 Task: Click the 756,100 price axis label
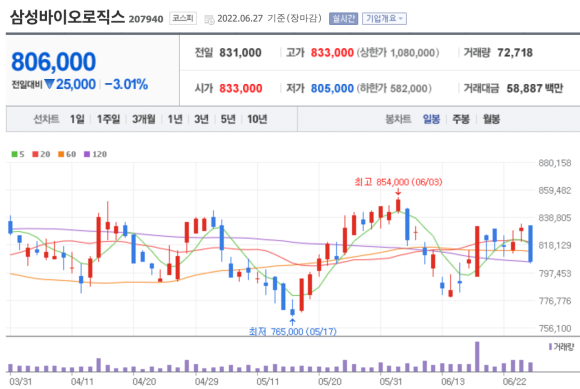tap(555, 328)
